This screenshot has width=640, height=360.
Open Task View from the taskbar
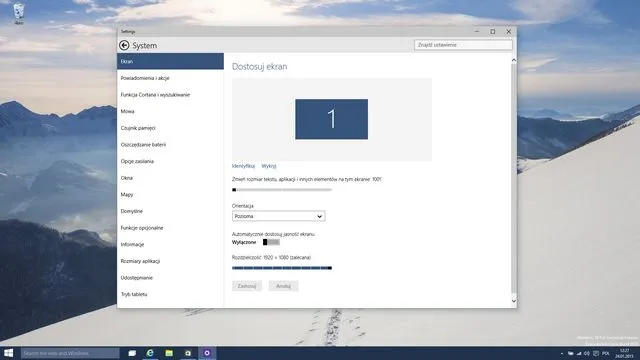132,353
